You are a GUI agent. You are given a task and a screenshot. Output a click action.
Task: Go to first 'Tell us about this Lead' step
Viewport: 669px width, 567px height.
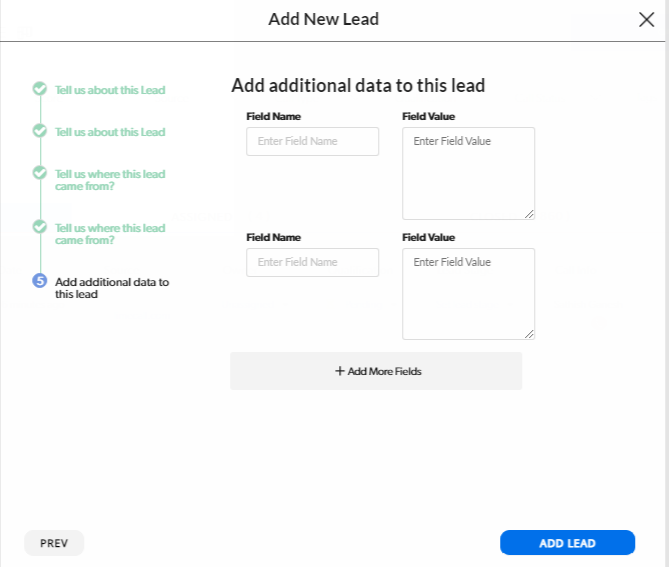coord(110,90)
